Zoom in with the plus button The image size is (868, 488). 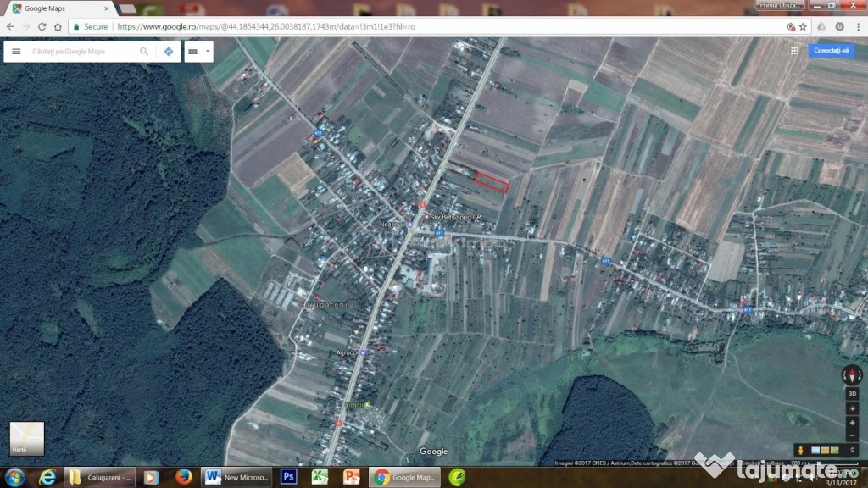(x=852, y=423)
